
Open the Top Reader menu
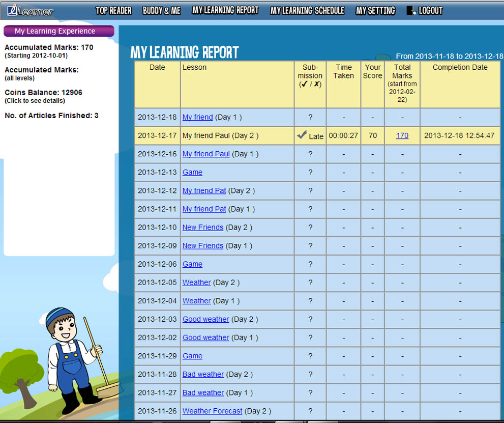coord(113,11)
